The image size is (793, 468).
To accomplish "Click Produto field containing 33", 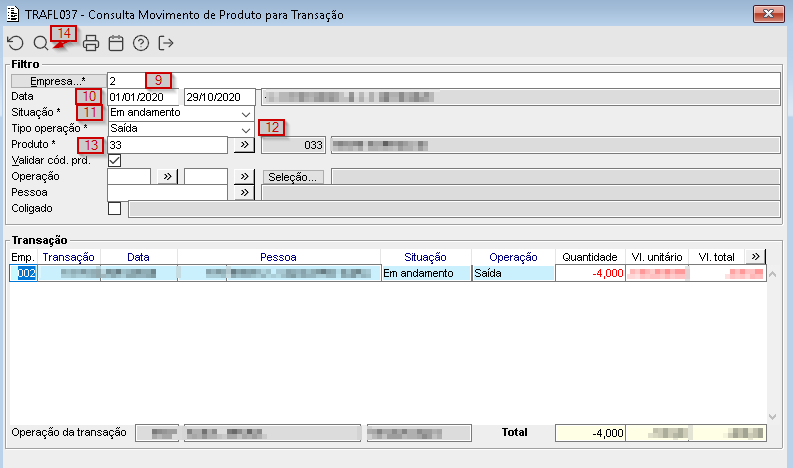I will click(167, 145).
